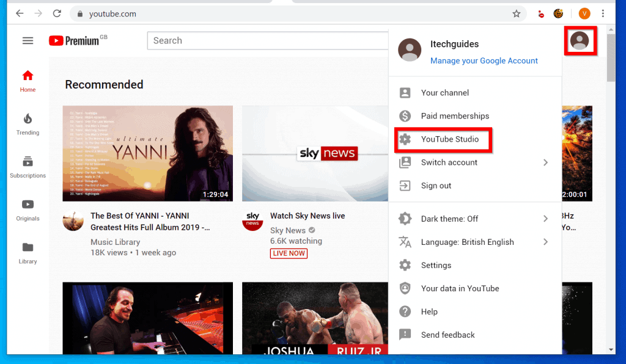Viewport: 626px width, 364px height.
Task: Open the hamburger guide menu
Action: tap(28, 41)
